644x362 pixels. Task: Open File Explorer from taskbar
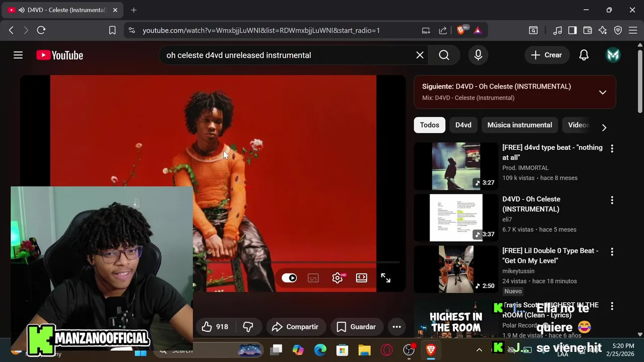pyautogui.click(x=365, y=350)
